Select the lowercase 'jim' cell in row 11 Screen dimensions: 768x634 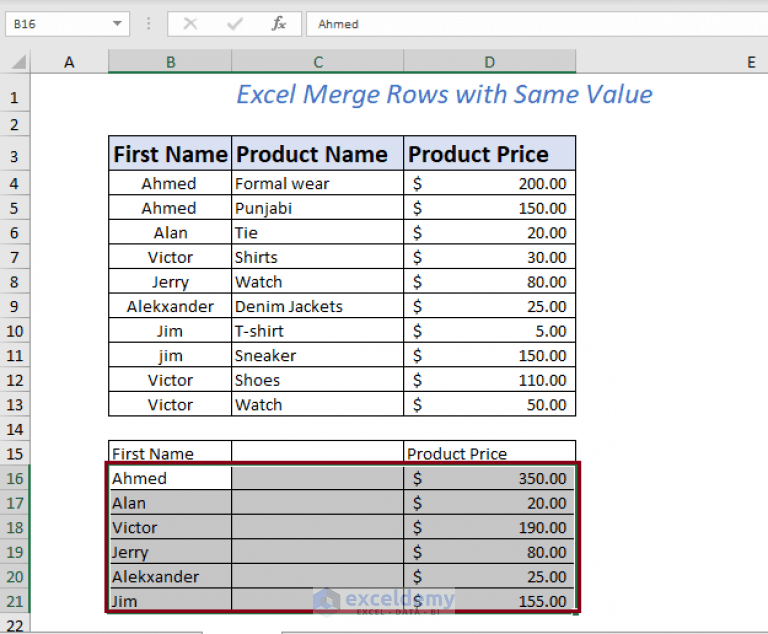coord(170,355)
